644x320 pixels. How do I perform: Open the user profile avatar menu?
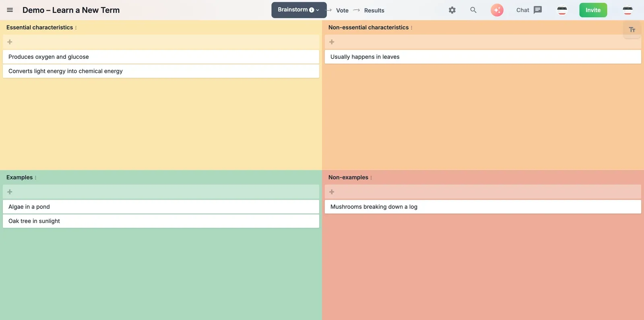point(627,10)
